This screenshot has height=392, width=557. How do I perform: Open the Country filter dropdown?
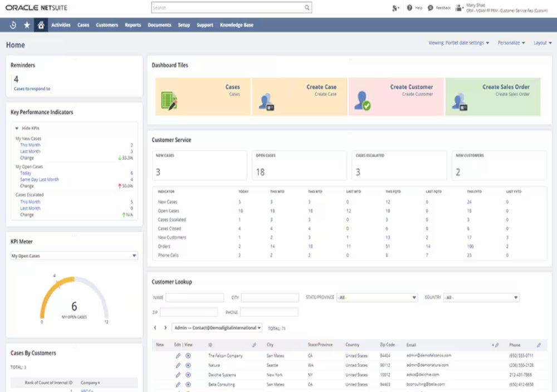pyautogui.click(x=481, y=297)
